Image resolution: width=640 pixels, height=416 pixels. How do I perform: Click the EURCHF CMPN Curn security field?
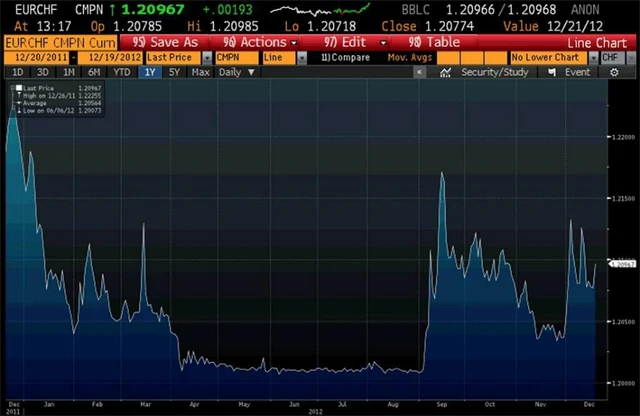[60, 43]
